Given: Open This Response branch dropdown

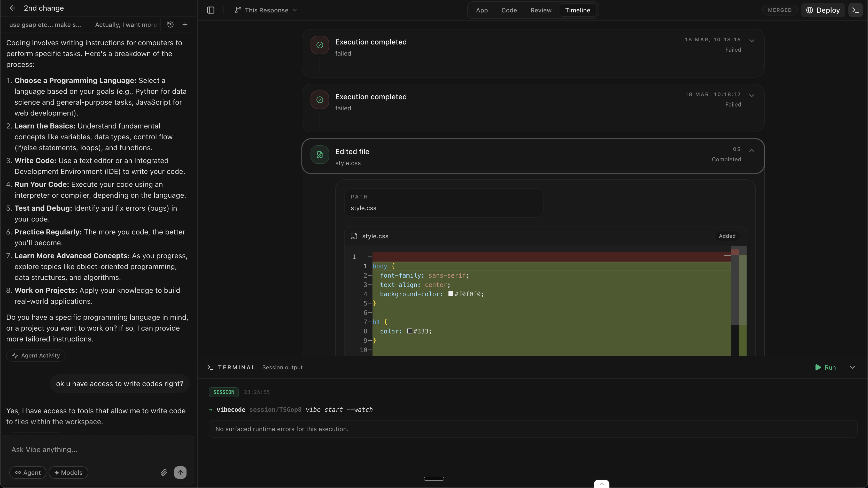Looking at the screenshot, I should (266, 10).
